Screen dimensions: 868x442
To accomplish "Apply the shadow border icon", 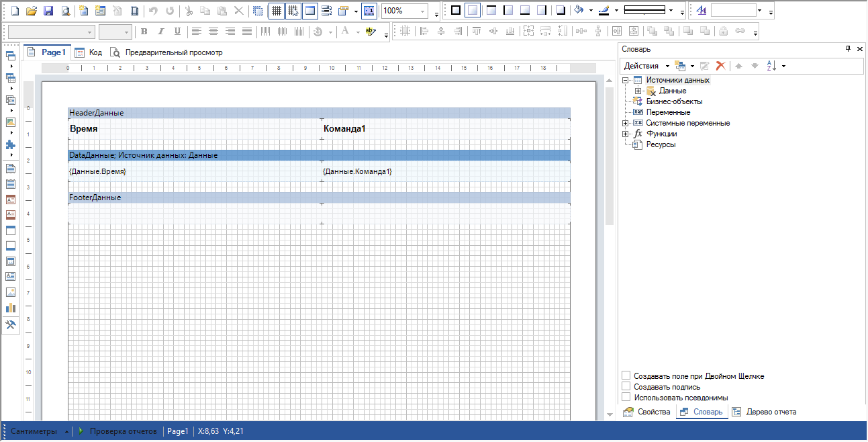I will (561, 11).
